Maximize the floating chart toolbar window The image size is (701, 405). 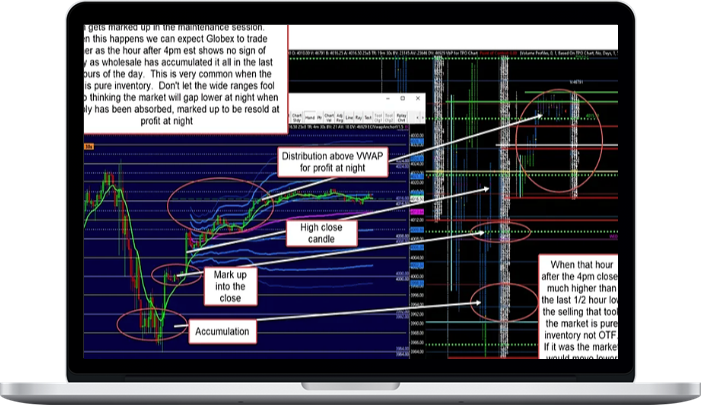[404, 100]
